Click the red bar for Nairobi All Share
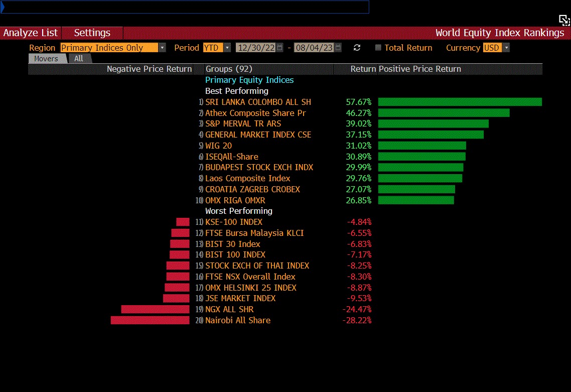 tap(150, 320)
